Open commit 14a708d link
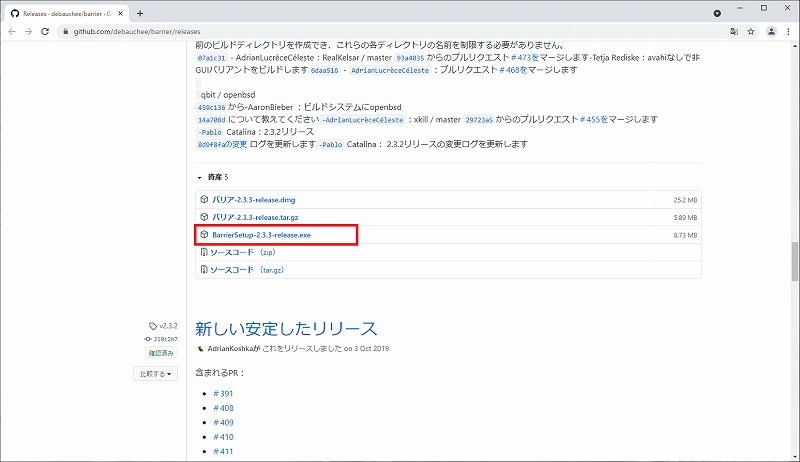The image size is (800, 462). point(211,120)
